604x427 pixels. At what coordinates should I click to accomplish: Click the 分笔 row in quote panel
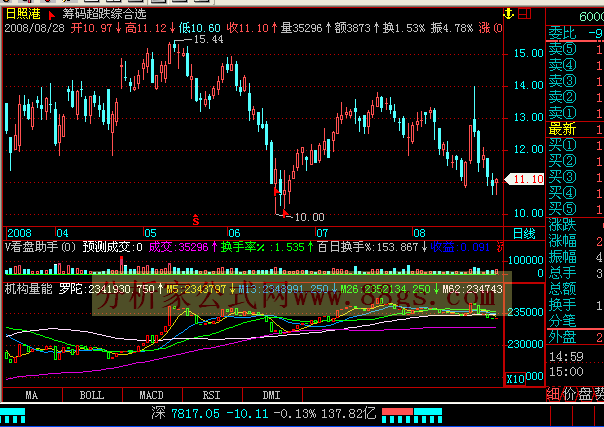pyautogui.click(x=576, y=321)
